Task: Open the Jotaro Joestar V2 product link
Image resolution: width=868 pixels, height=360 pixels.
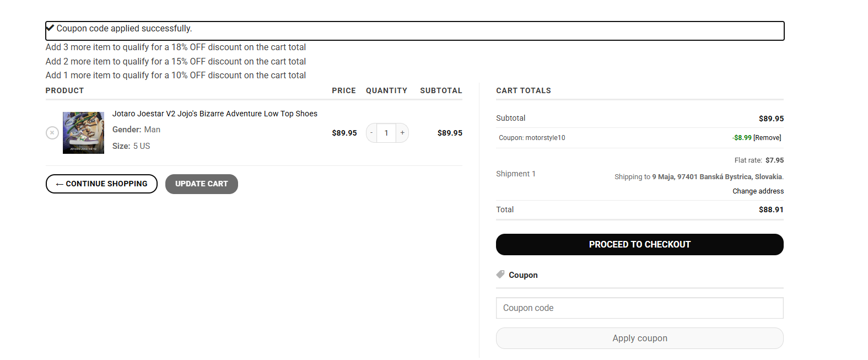Action: (x=215, y=114)
